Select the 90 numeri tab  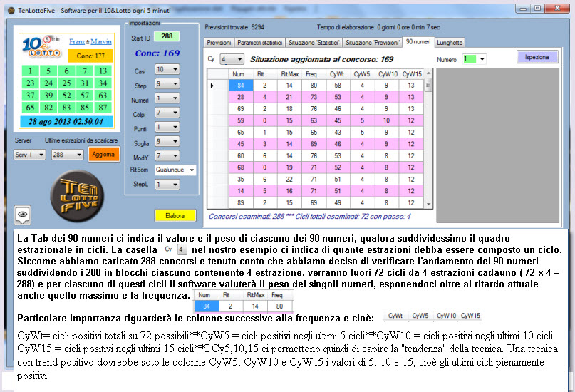tap(418, 42)
